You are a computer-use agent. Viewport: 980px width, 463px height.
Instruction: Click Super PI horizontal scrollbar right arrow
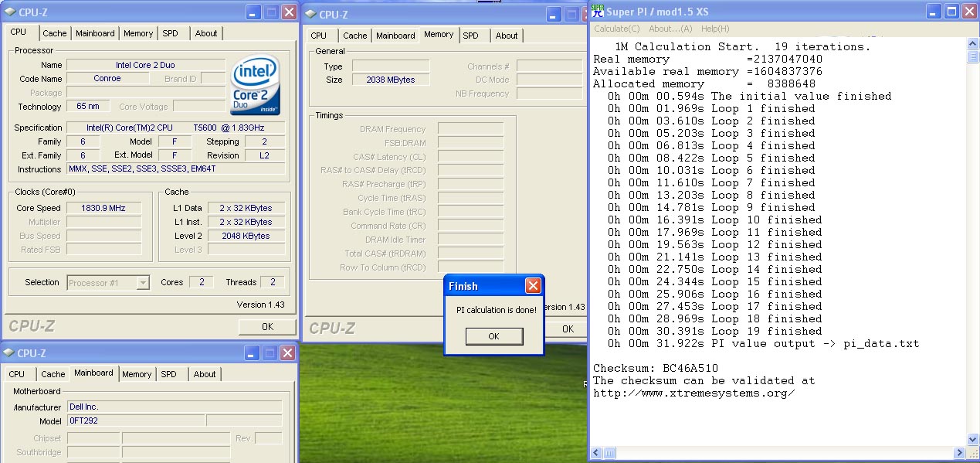(x=960, y=453)
